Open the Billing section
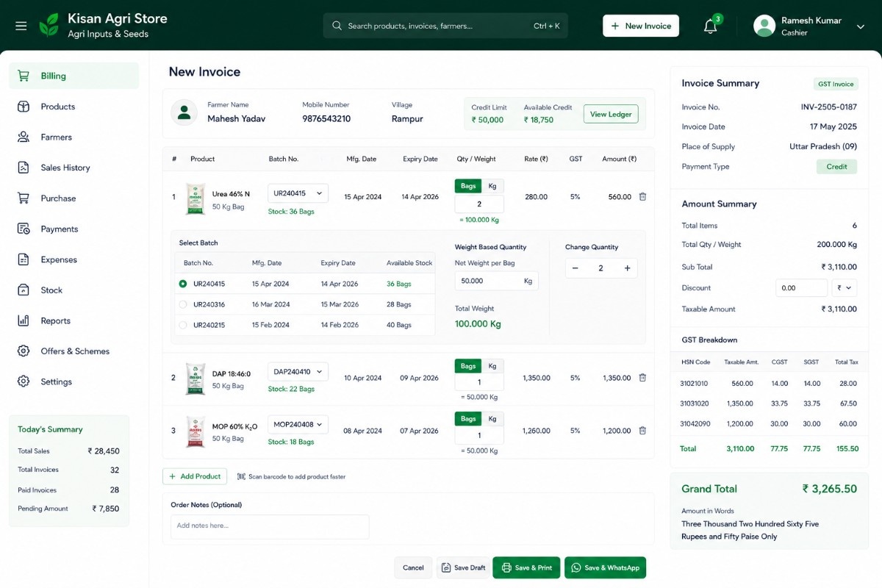882x588 pixels. (x=73, y=76)
